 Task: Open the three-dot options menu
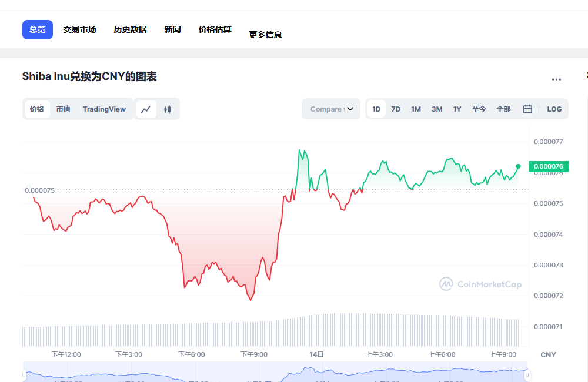(x=556, y=79)
